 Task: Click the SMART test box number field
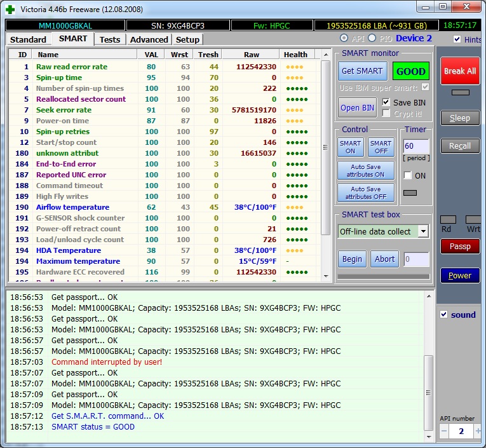416,259
